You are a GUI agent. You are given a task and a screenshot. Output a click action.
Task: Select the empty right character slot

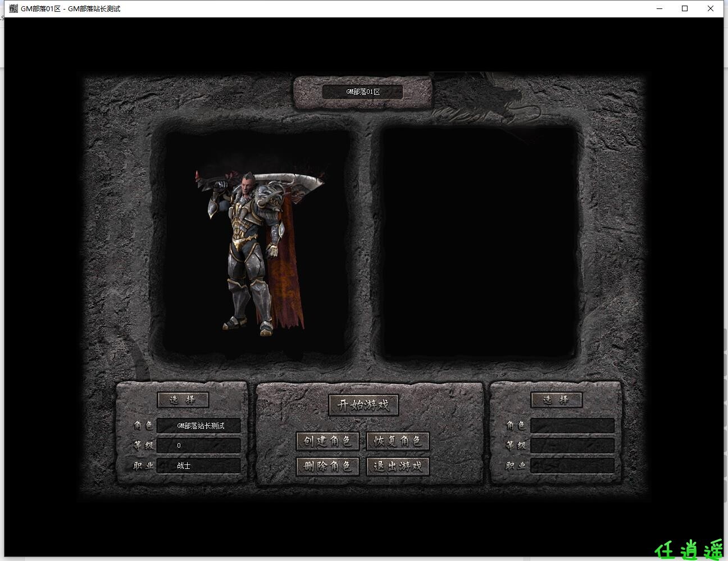click(480, 243)
